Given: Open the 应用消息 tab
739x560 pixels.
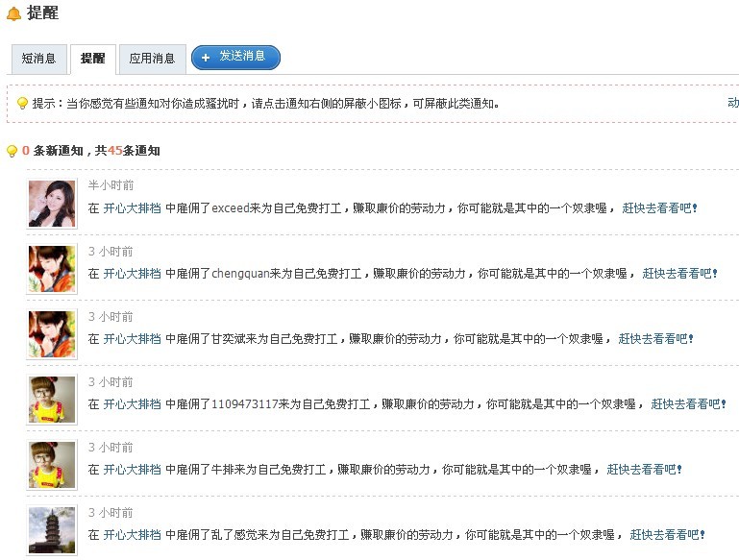Looking at the screenshot, I should (x=152, y=59).
